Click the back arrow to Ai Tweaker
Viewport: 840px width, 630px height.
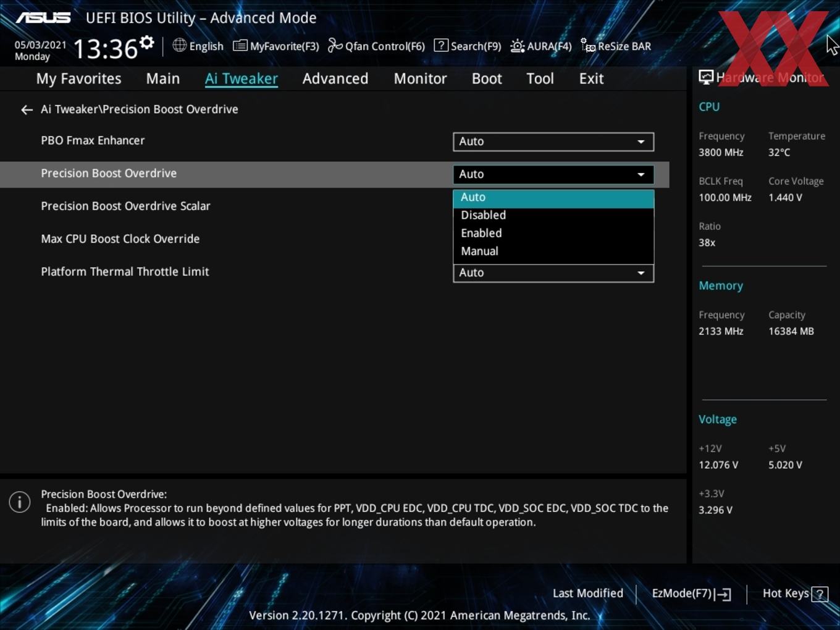pyautogui.click(x=27, y=110)
